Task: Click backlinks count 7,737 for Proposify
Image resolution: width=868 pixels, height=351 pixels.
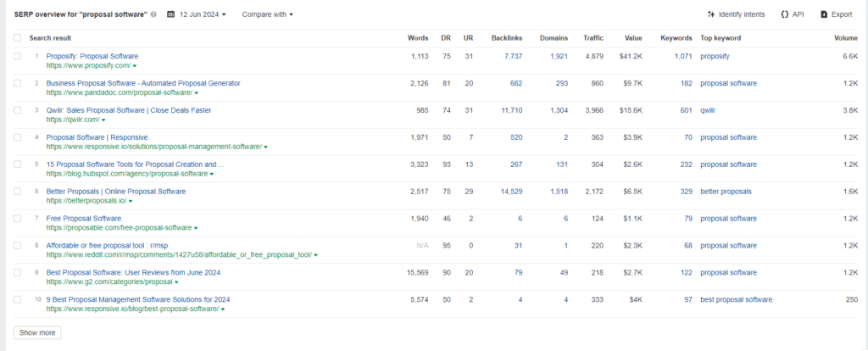Action: (513, 56)
